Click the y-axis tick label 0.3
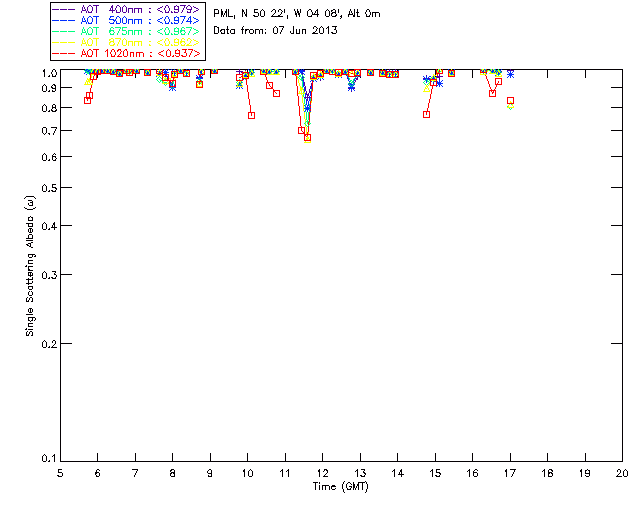This screenshot has width=640, height=512. pyautogui.click(x=49, y=275)
